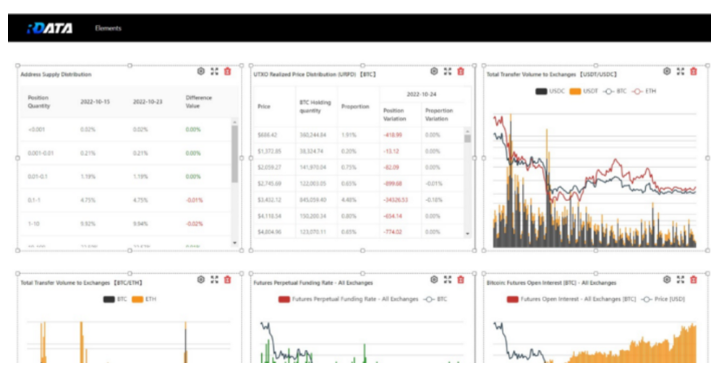This screenshot has width=726, height=381.
Task: Select the -34326.53 position variation cell
Action: coord(395,200)
